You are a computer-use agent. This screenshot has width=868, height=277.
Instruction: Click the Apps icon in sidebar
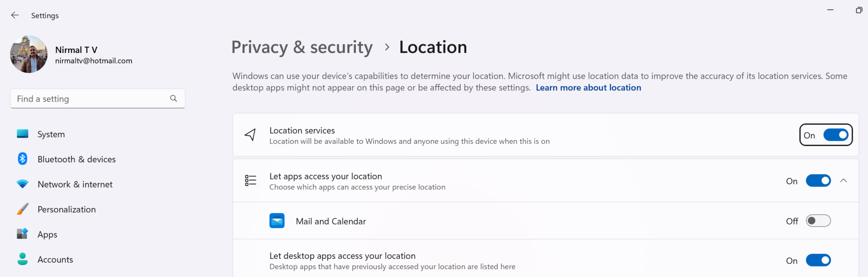pyautogui.click(x=22, y=234)
